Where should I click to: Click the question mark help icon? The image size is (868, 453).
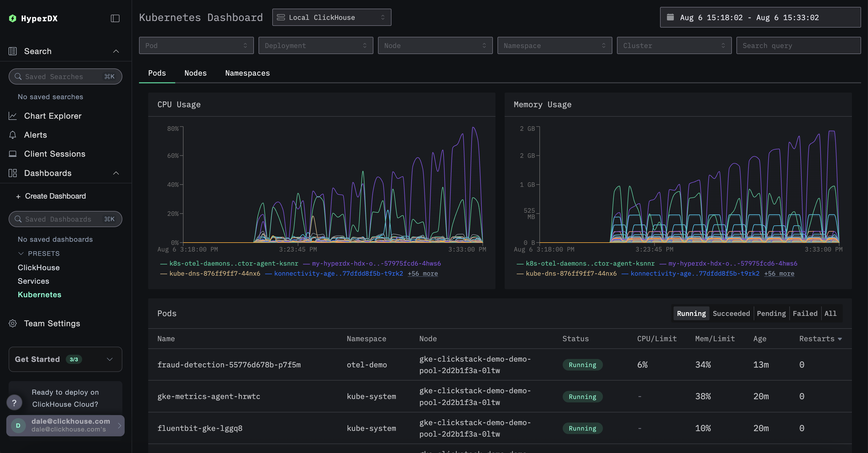(14, 402)
